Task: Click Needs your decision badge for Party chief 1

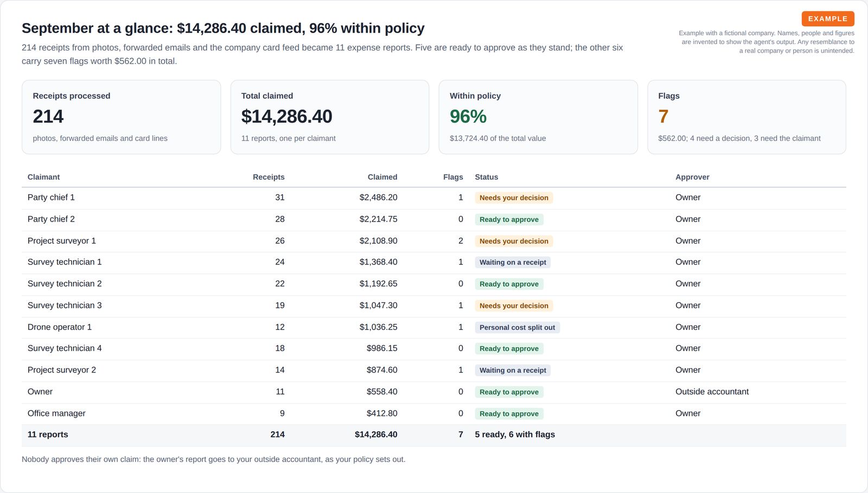Action: (x=514, y=198)
